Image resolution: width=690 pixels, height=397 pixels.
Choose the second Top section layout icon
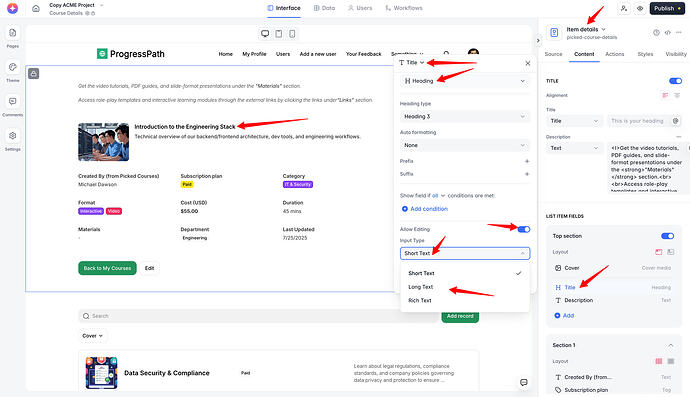click(x=671, y=252)
